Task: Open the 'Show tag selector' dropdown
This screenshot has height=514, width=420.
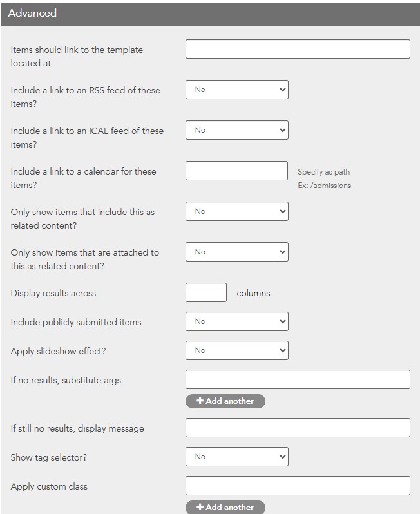Action: pyautogui.click(x=236, y=457)
